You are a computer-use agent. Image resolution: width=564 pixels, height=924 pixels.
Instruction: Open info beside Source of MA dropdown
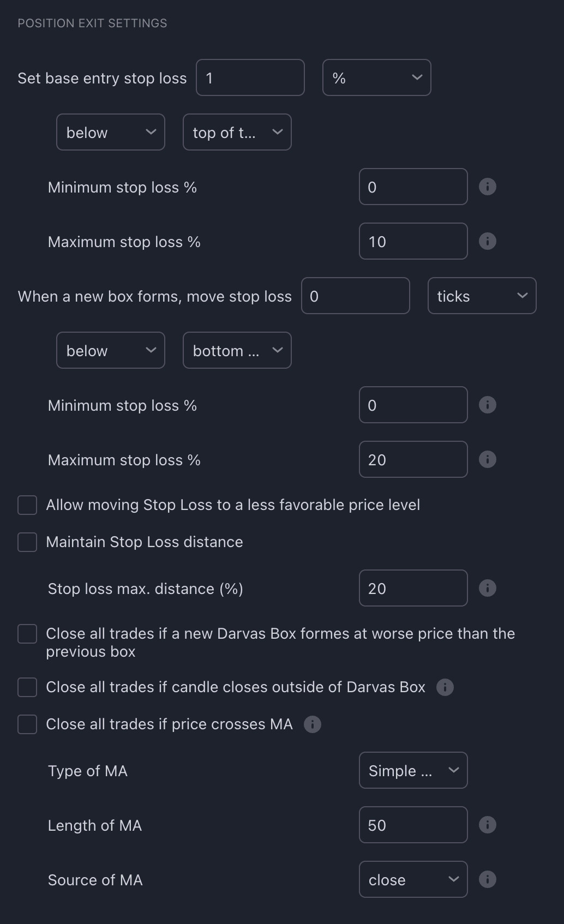[487, 879]
